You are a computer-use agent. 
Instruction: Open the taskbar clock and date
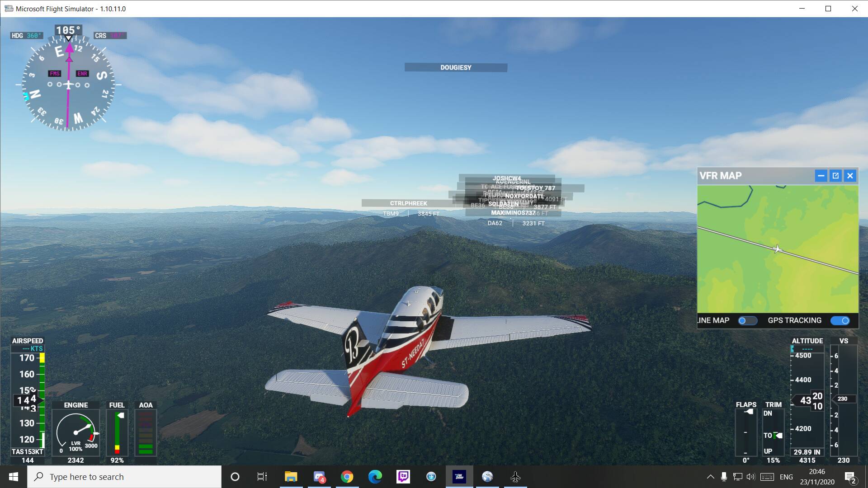coord(817,477)
